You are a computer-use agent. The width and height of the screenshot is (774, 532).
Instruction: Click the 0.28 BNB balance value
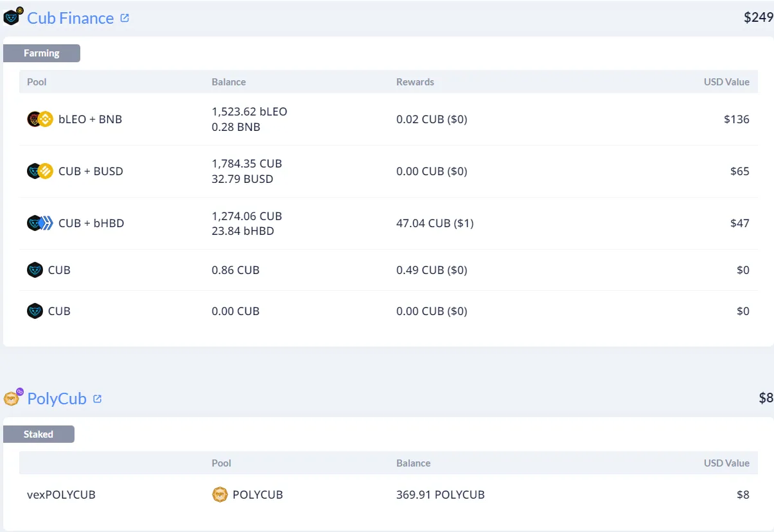pyautogui.click(x=236, y=127)
